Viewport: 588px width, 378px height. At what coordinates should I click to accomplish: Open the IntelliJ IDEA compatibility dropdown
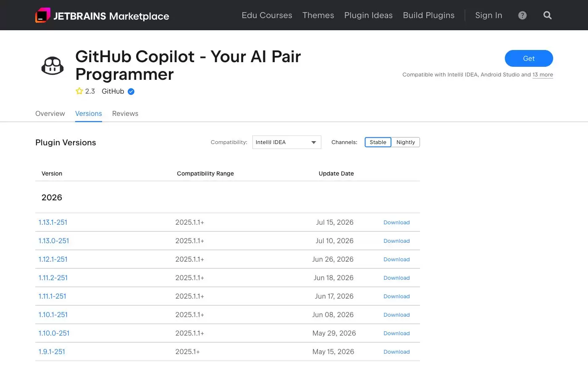(287, 142)
